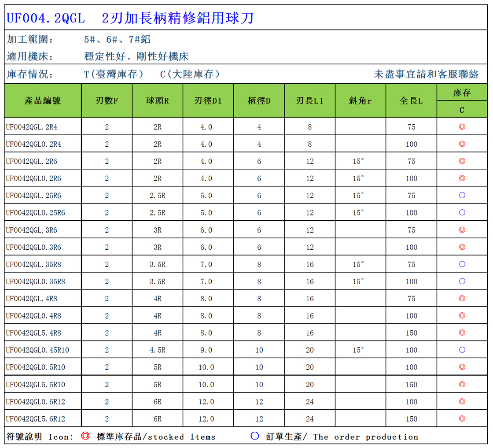Click order-production circle in row UF0042QGL.35R8
Viewport: 493px width, 448px height.
[462, 264]
